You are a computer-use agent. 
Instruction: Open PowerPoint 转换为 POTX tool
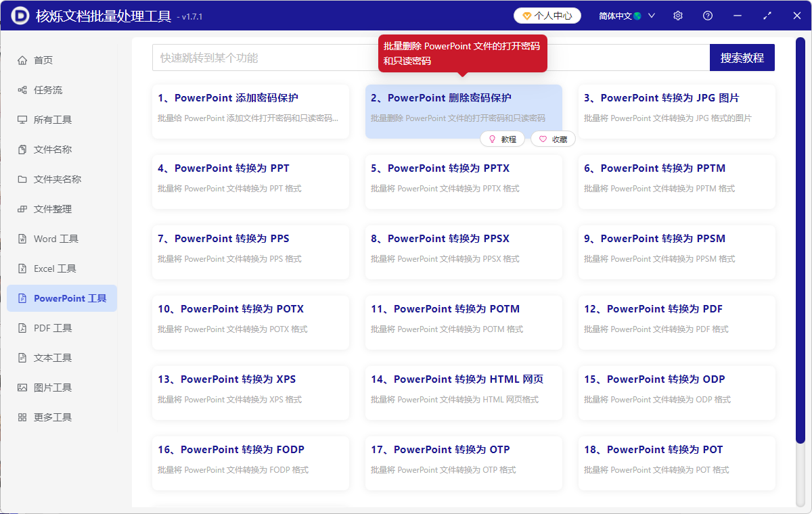click(x=250, y=323)
